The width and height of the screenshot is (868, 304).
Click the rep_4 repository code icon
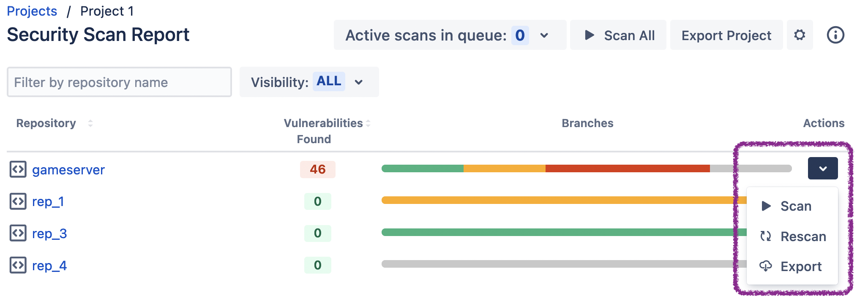(18, 265)
